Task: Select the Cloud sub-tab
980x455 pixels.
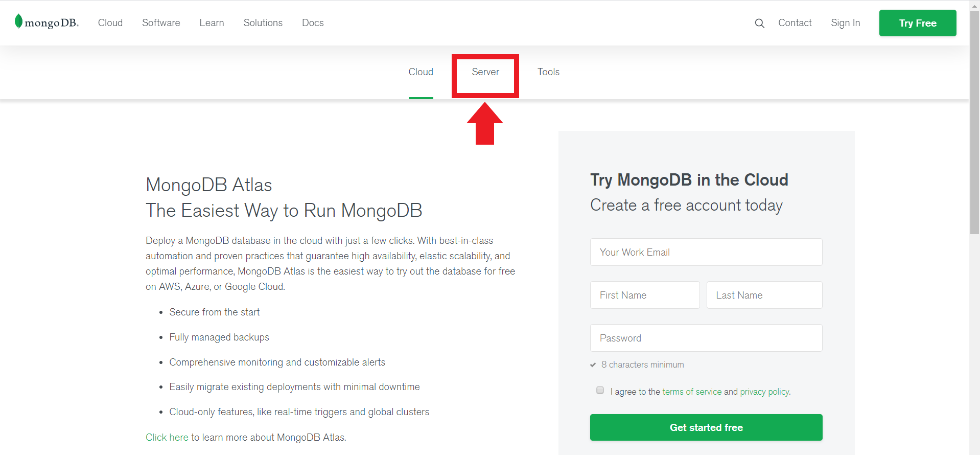Action: coord(421,72)
